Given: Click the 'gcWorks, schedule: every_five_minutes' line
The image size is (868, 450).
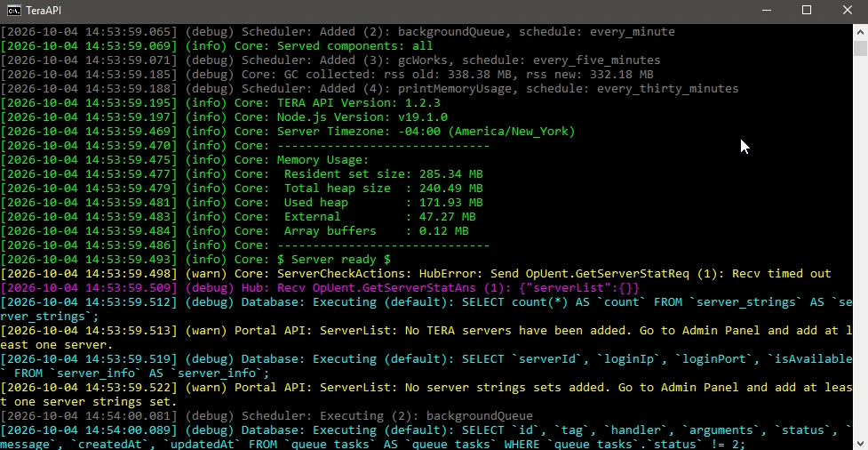Looking at the screenshot, I should tap(330, 60).
